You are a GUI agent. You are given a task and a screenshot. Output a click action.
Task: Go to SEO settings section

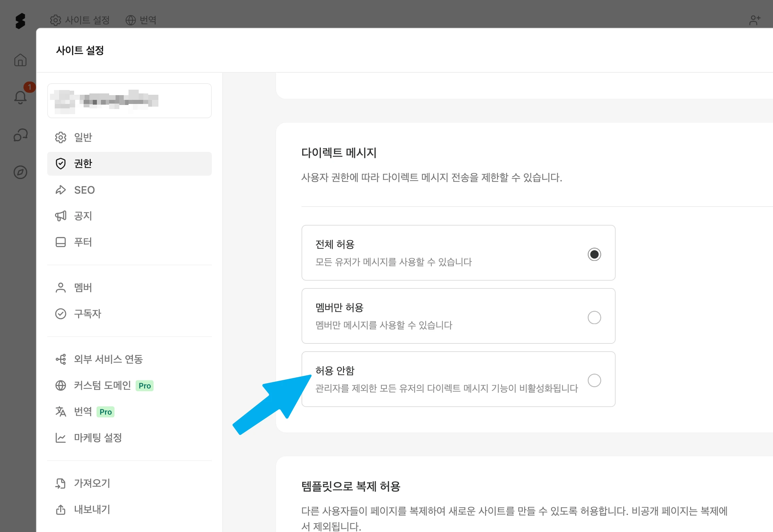pos(84,190)
